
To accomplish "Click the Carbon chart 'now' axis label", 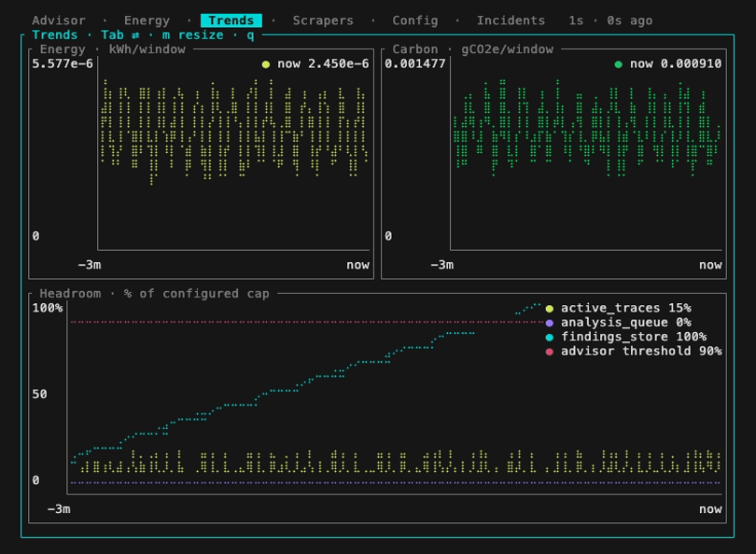I will pos(710,265).
